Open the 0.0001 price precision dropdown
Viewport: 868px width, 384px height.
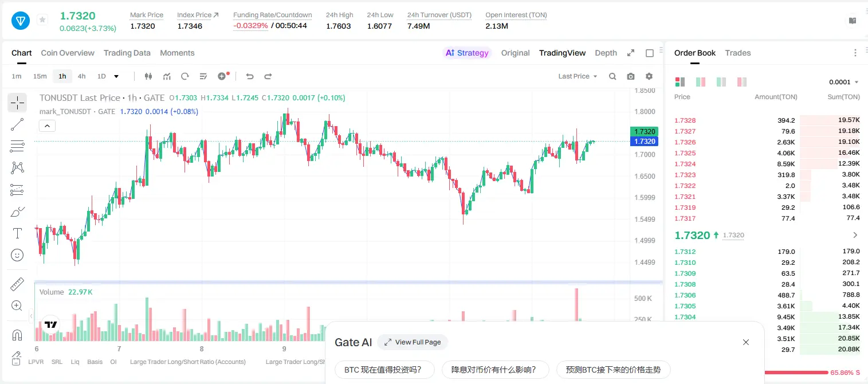[x=844, y=82]
